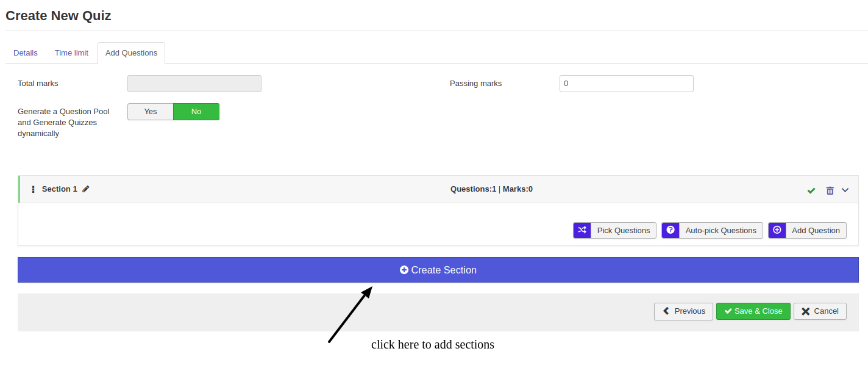Image resolution: width=868 pixels, height=365 pixels.
Task: Click the Section 1 title text
Action: (x=59, y=189)
